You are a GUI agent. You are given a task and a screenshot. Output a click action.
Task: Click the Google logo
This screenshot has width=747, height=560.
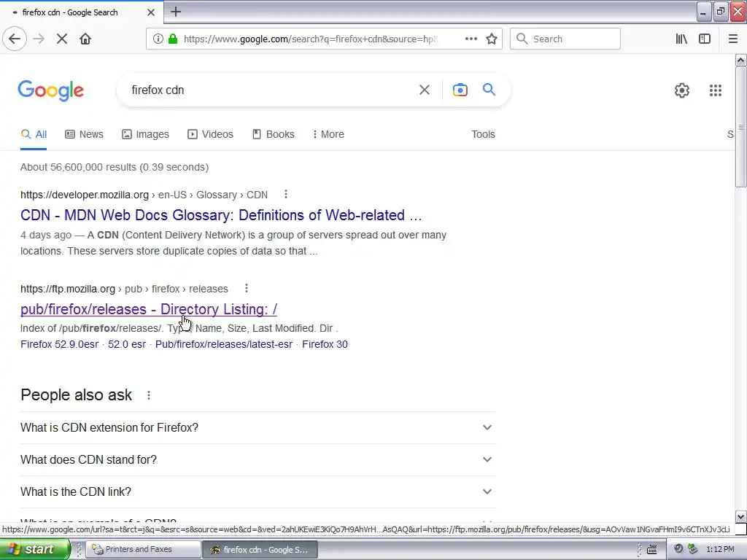50,90
